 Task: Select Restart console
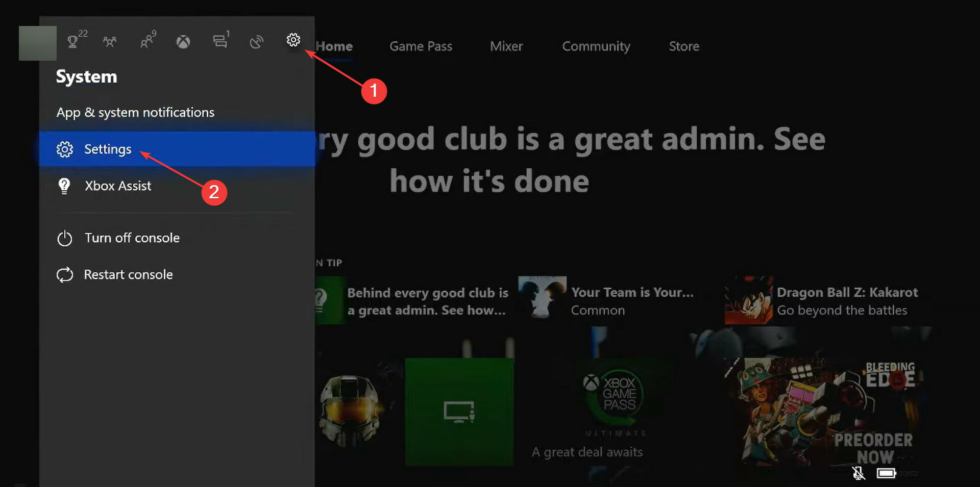[128, 274]
